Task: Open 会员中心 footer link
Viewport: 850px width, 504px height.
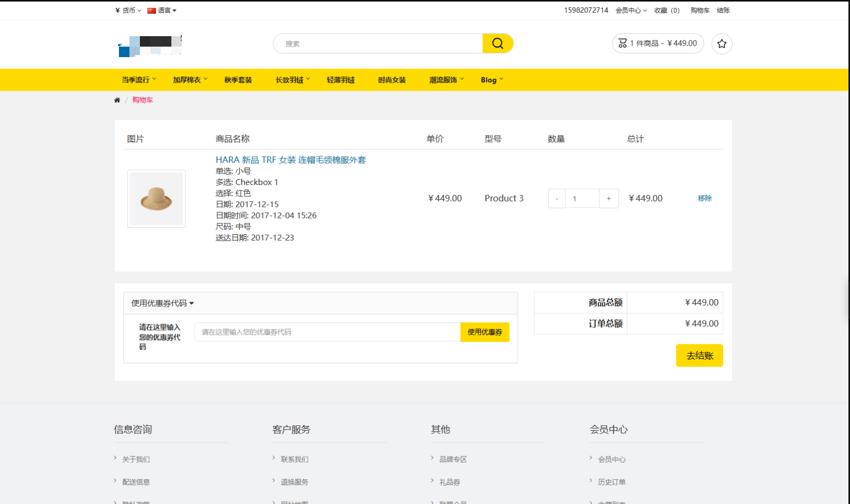Action: coord(612,459)
